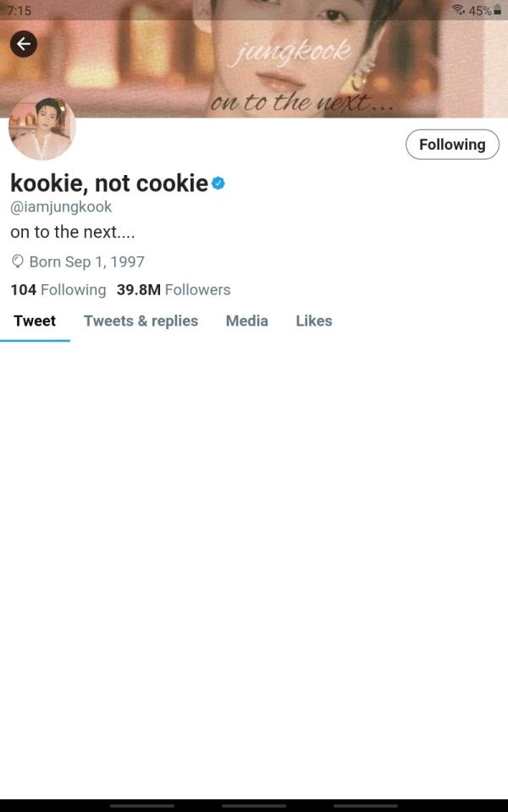Tap the birthday balloon icon
Screen dimensions: 508x812
18,262
